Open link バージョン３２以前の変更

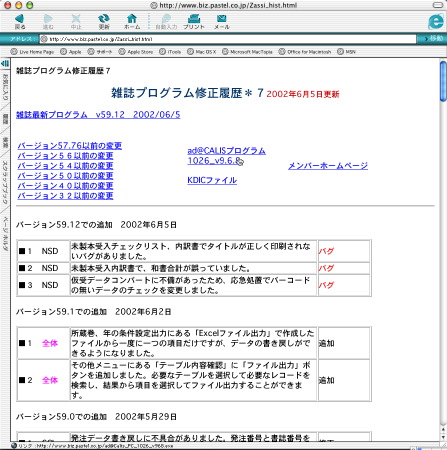[x=65, y=196]
